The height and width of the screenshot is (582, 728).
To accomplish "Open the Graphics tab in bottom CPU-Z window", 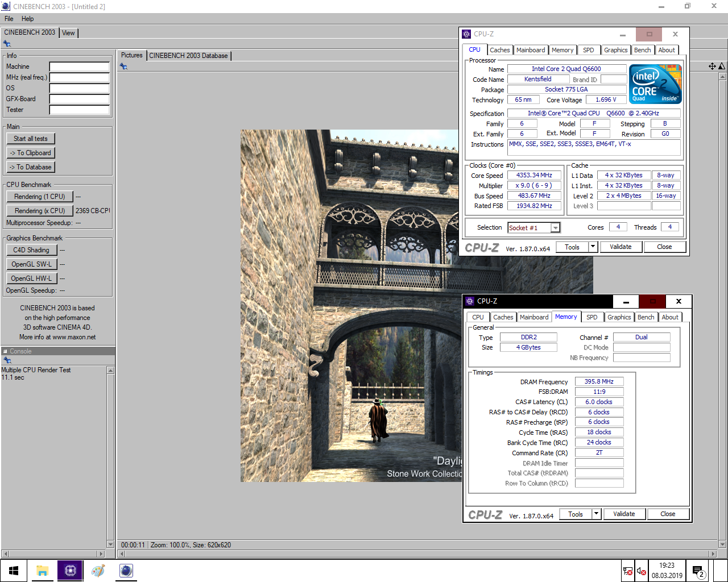I will pos(619,317).
